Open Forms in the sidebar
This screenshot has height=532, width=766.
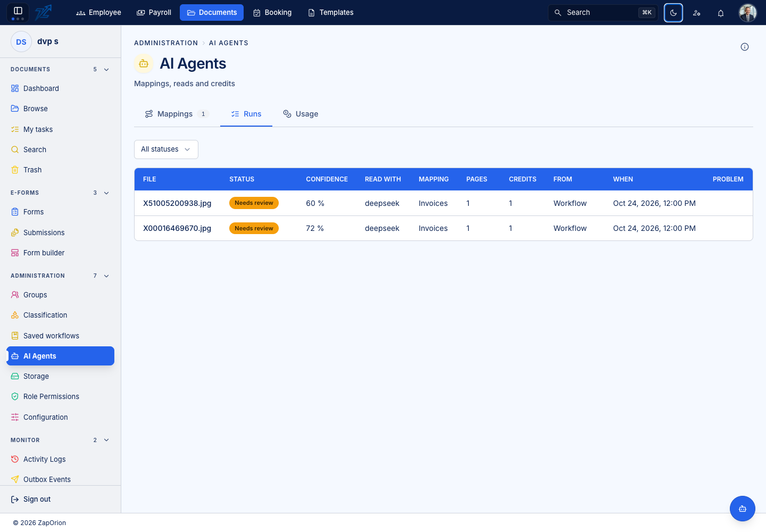point(61,212)
